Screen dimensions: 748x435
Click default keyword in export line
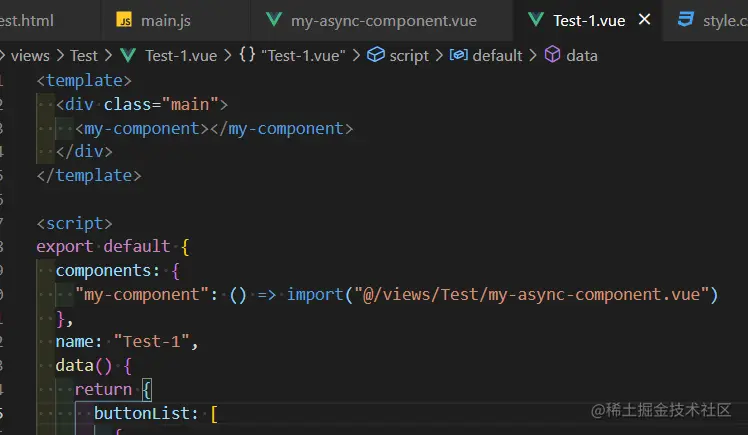(136, 247)
